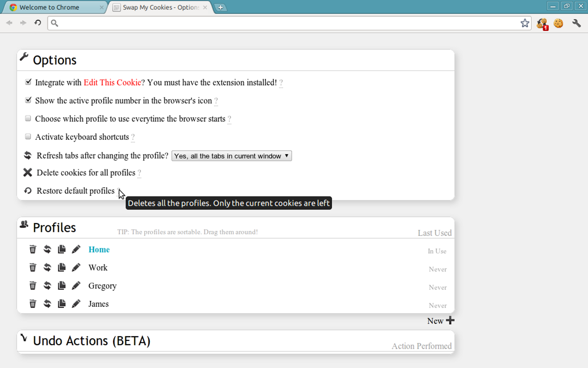Select the James profile name
Image resolution: width=588 pixels, height=368 pixels.
(x=98, y=304)
